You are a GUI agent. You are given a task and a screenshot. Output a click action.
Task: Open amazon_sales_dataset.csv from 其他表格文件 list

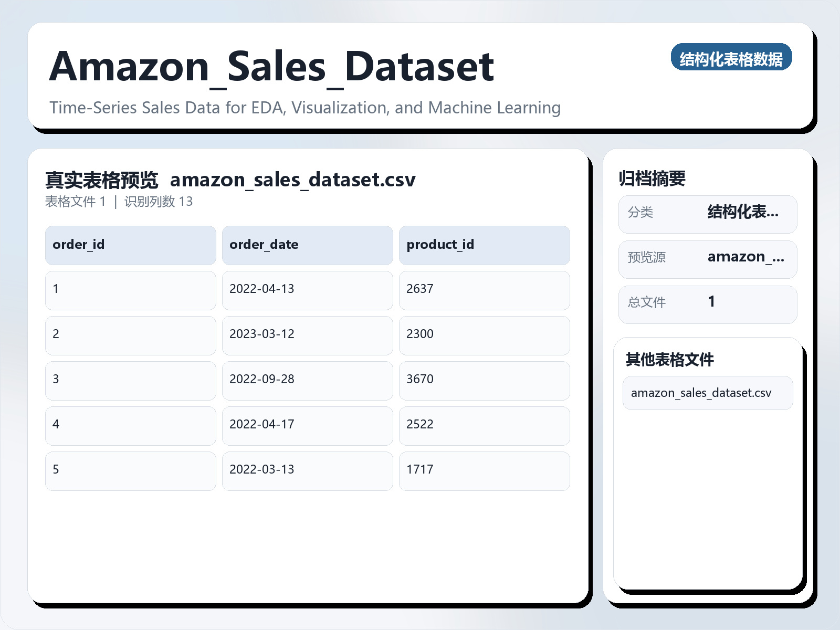click(x=707, y=393)
